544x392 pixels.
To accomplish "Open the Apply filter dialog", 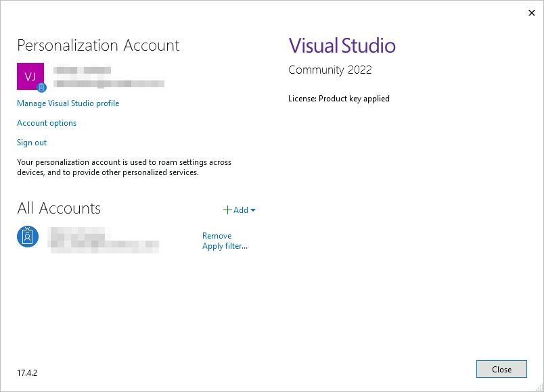I will 224,246.
